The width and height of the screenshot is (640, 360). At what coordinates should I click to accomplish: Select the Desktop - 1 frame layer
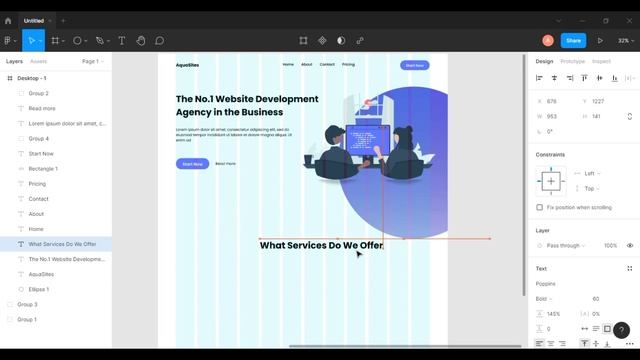pyautogui.click(x=56, y=78)
